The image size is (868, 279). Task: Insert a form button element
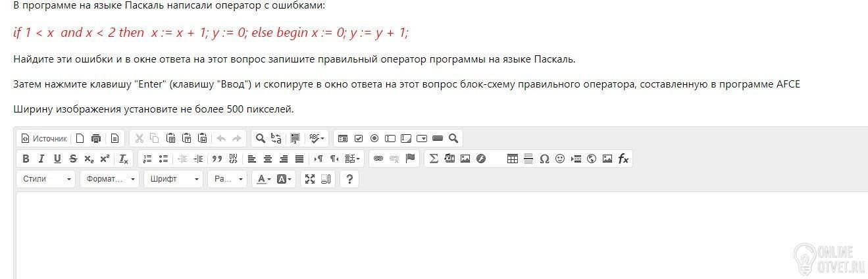point(438,138)
